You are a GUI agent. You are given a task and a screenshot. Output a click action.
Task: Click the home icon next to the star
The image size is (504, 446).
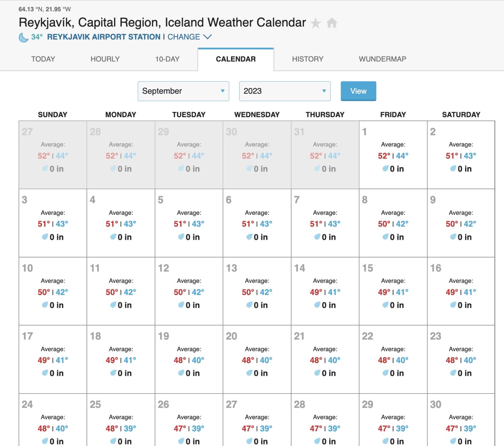pyautogui.click(x=331, y=23)
